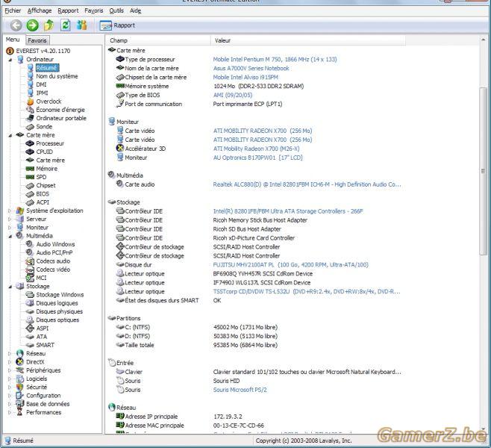Expand the DirectX tree node
Viewport: 491px width, 448px height.
point(10,362)
